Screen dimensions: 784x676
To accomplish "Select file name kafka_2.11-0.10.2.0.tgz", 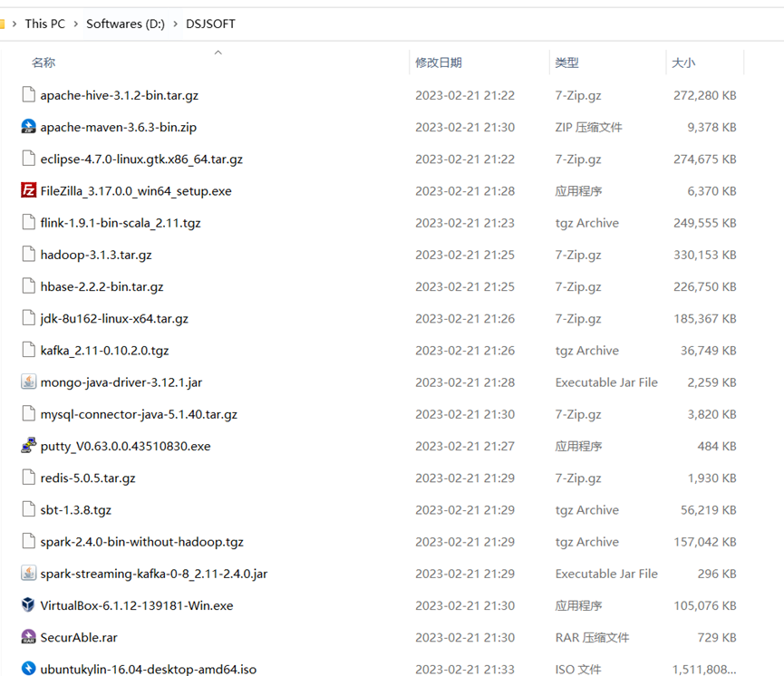I will point(104,351).
